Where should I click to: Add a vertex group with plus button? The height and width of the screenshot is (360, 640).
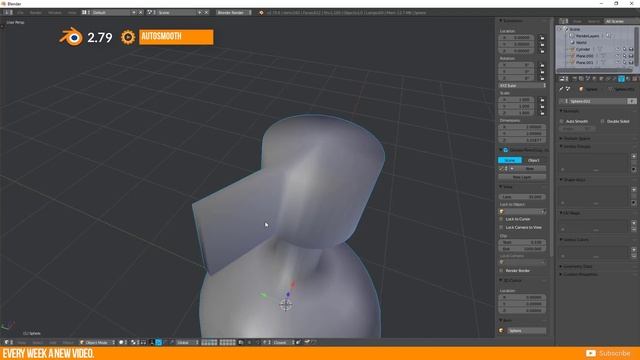[x=634, y=156]
